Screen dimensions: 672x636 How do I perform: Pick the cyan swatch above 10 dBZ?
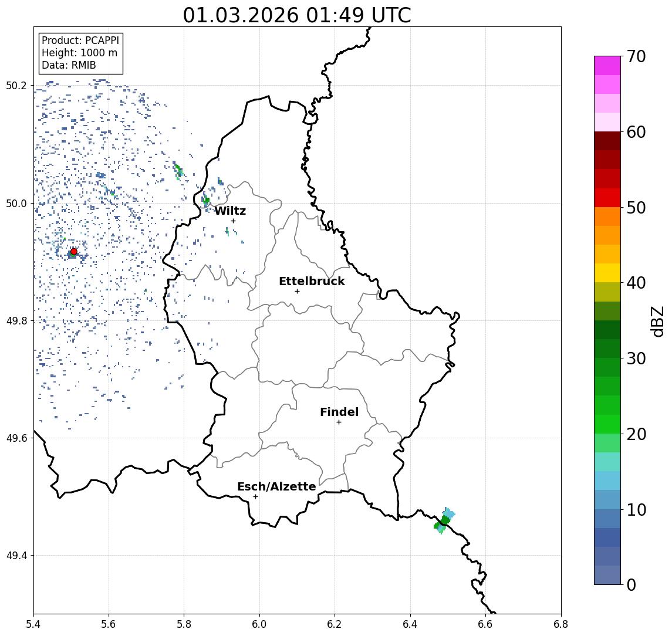(607, 481)
